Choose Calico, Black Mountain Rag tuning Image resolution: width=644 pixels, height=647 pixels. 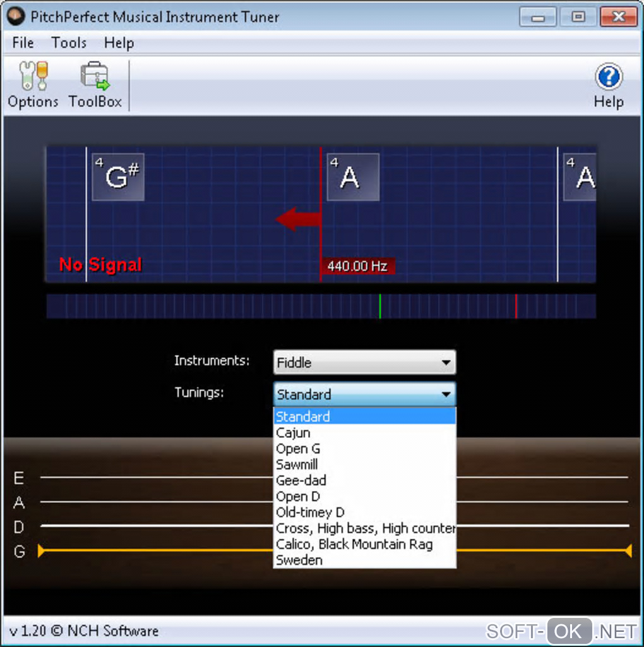tap(365, 544)
